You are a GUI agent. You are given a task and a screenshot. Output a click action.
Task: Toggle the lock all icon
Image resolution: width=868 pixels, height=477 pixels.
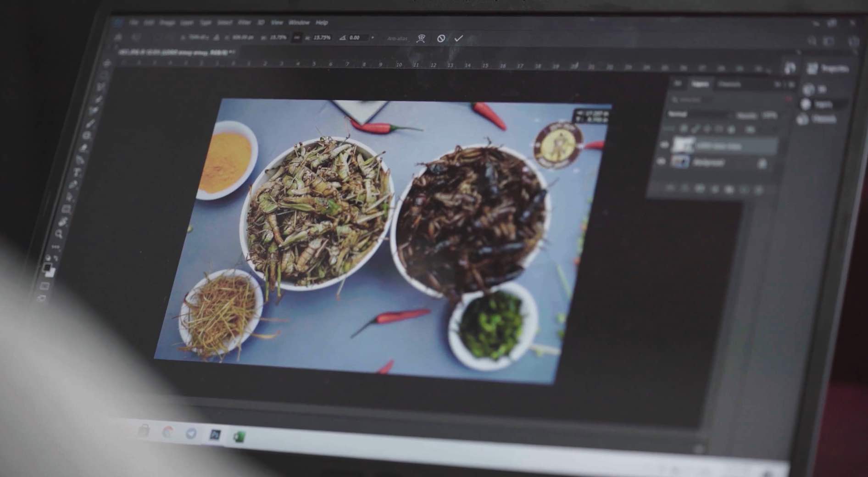coord(731,130)
